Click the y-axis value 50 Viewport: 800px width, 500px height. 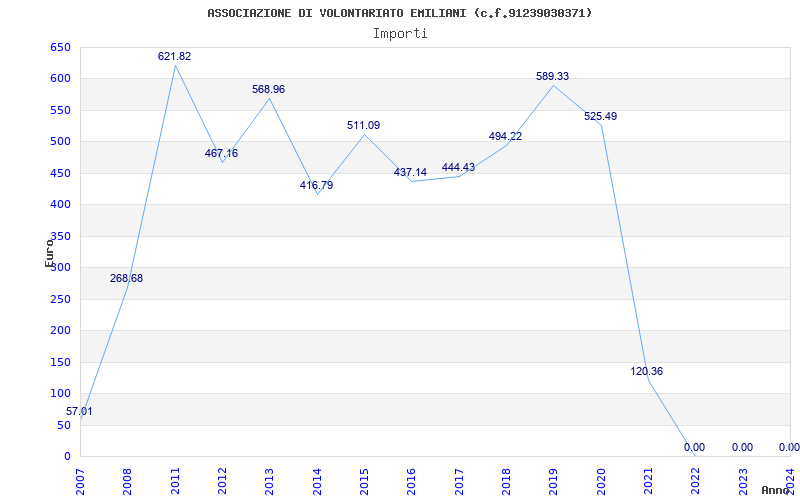(x=62, y=425)
